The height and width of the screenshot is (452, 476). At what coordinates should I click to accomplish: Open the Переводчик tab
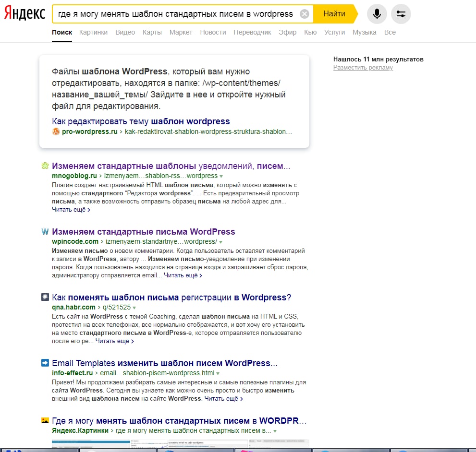(x=252, y=32)
